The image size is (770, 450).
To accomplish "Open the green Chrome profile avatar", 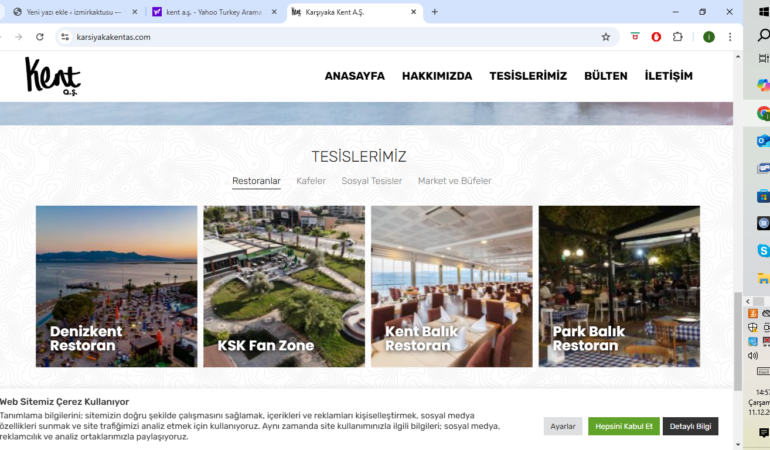I will coord(709,37).
